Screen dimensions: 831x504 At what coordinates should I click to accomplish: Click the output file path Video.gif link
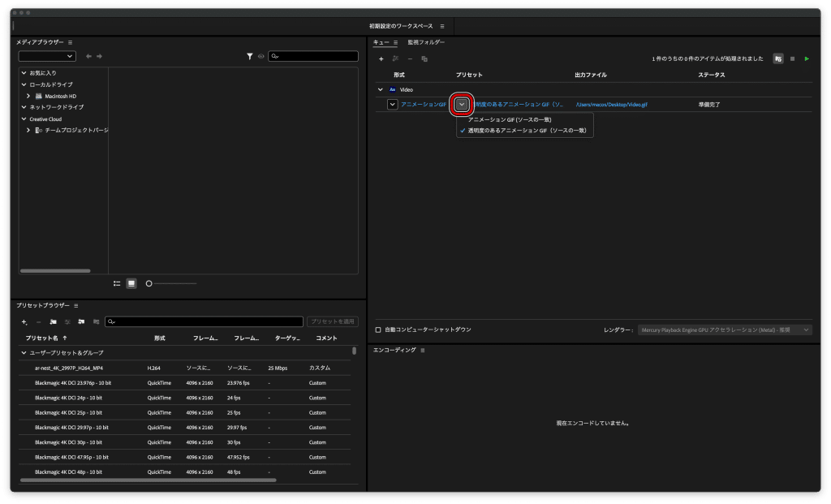(x=610, y=105)
